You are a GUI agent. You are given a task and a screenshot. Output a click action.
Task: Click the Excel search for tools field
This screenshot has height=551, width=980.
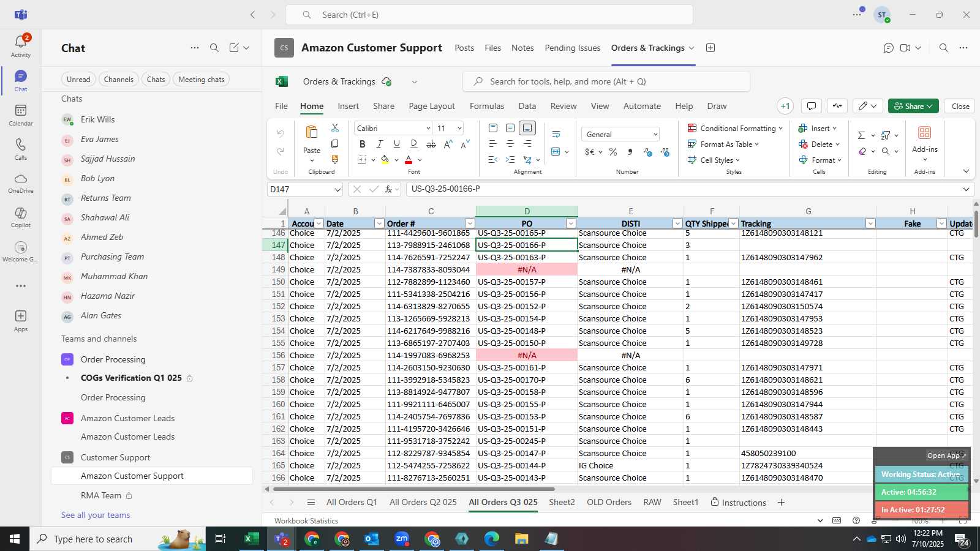coord(606,81)
